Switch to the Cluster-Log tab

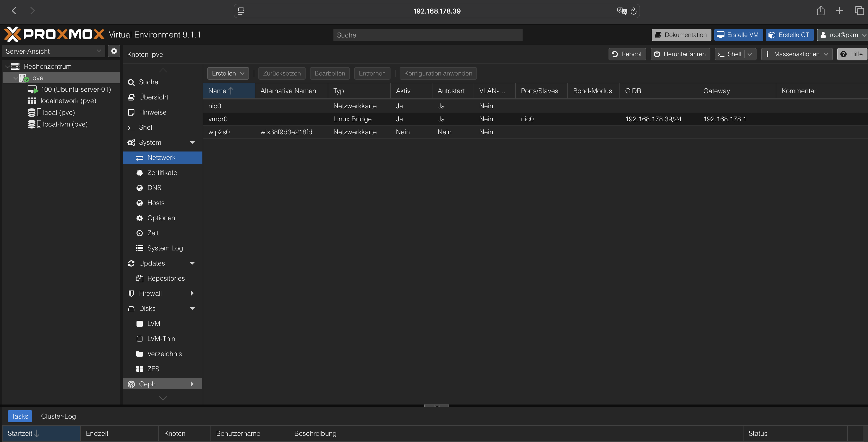(x=58, y=416)
